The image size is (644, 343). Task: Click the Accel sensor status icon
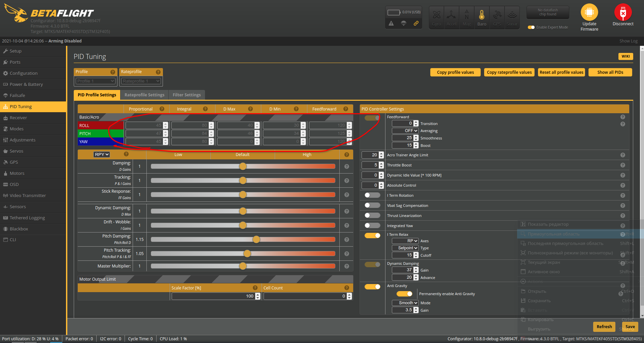pyautogui.click(x=451, y=18)
